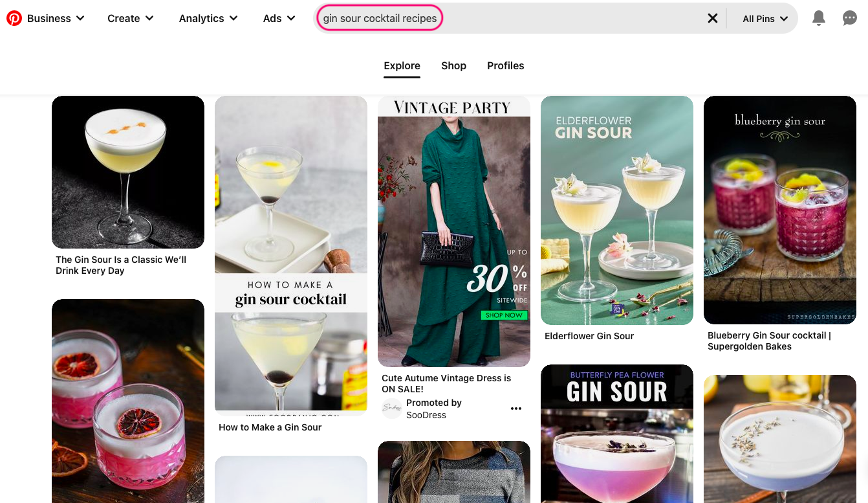Switch to the Profiles tab
The image size is (868, 503).
(x=505, y=65)
